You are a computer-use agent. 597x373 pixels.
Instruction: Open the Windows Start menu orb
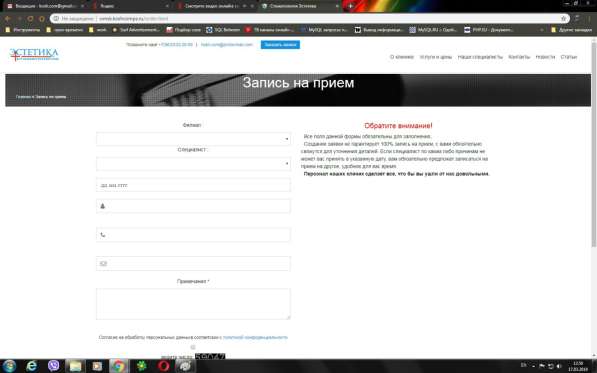tap(9, 366)
